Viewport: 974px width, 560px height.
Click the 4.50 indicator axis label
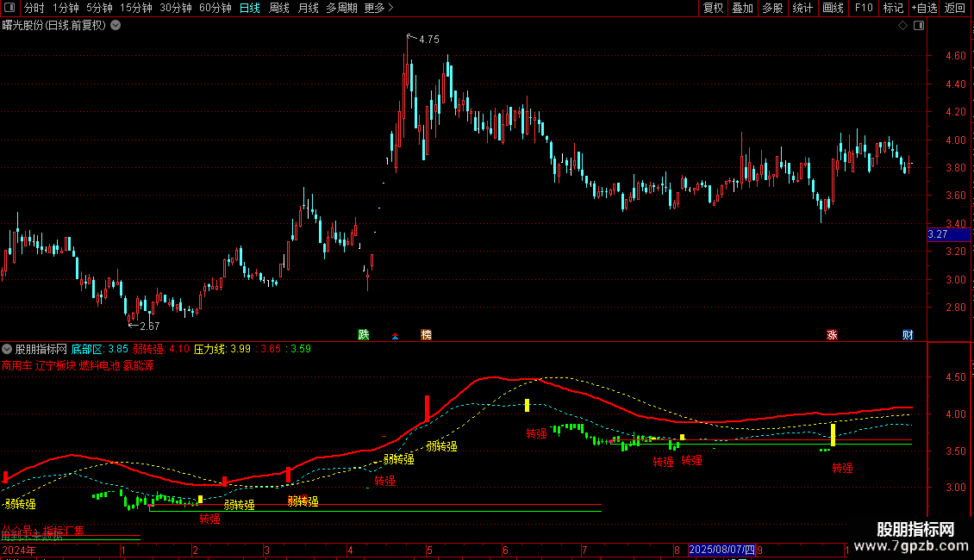[955, 376]
